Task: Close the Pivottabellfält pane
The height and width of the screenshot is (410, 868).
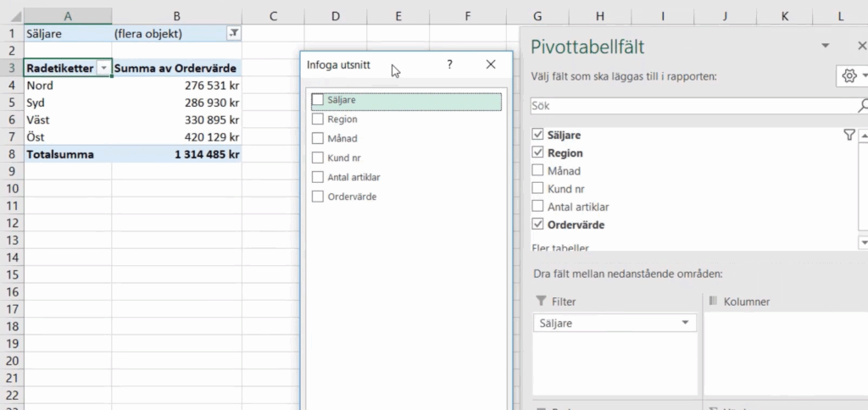Action: 862,46
